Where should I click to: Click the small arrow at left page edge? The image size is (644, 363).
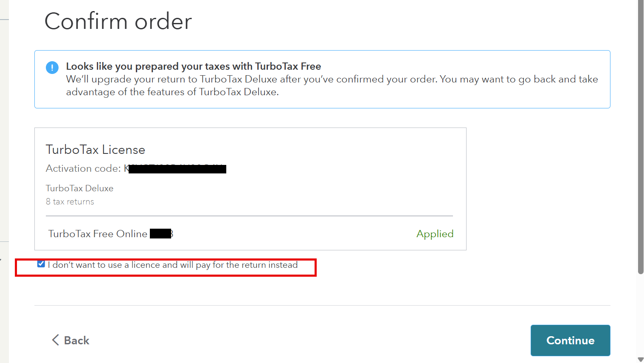pos(1,259)
